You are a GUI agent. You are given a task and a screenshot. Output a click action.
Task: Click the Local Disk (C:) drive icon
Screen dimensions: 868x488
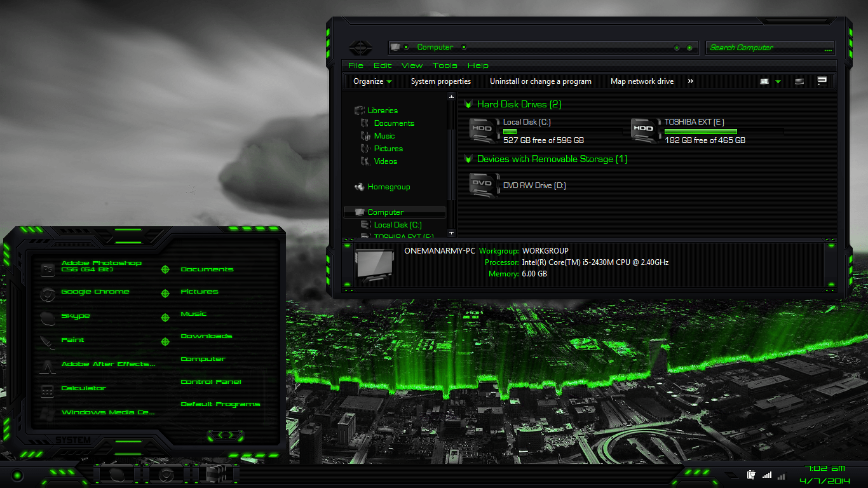coord(484,129)
